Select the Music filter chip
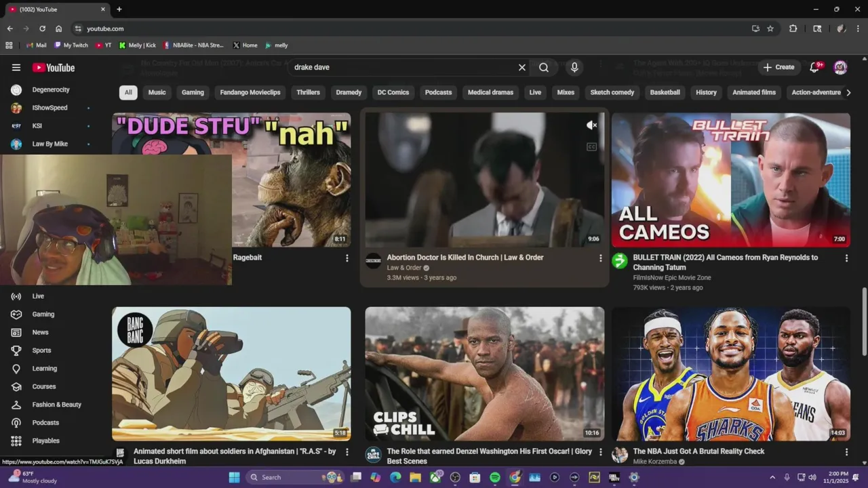This screenshot has height=488, width=868. (157, 92)
